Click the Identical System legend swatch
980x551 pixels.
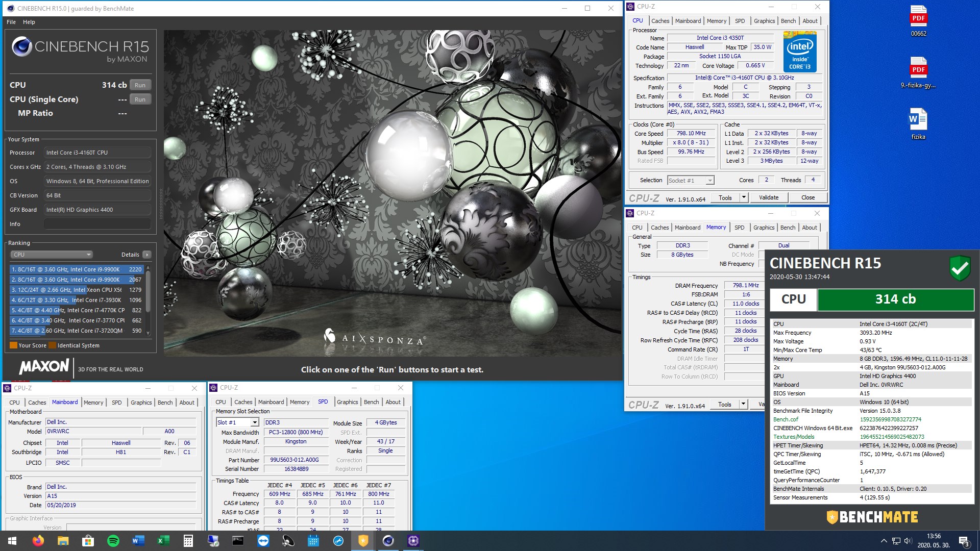pos(52,345)
